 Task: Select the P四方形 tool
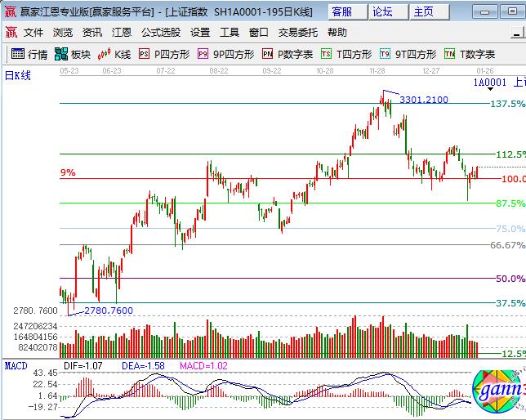[164, 55]
